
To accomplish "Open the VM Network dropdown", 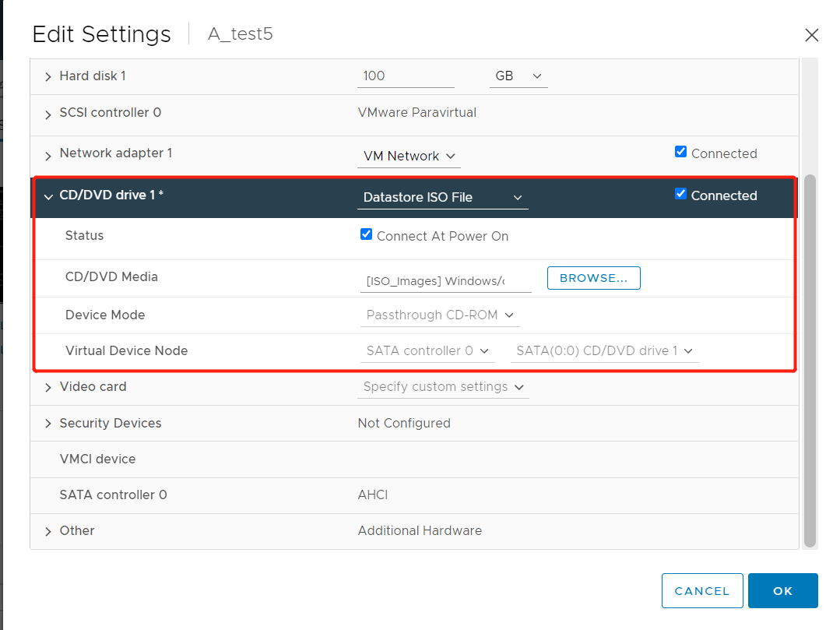I will (409, 156).
